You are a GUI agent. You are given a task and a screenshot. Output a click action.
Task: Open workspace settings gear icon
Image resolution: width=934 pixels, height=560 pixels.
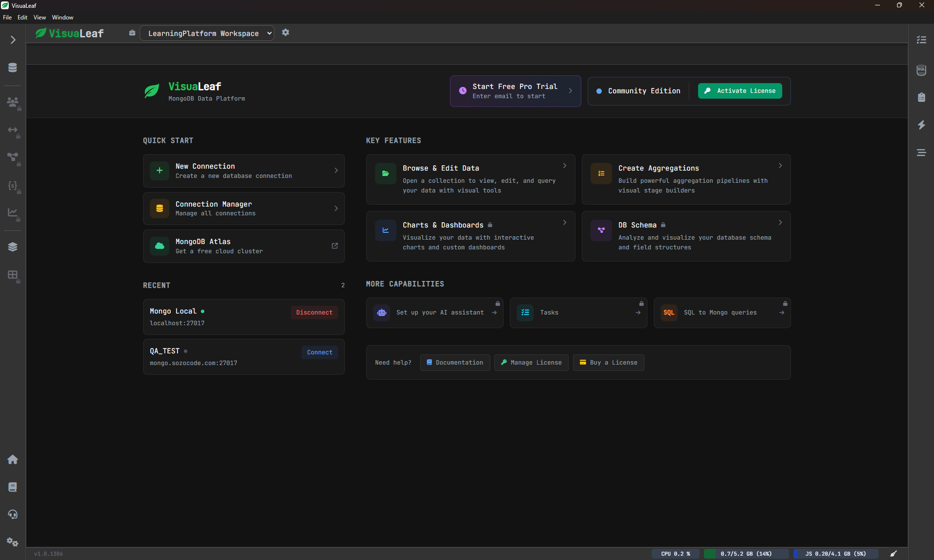pyautogui.click(x=286, y=33)
